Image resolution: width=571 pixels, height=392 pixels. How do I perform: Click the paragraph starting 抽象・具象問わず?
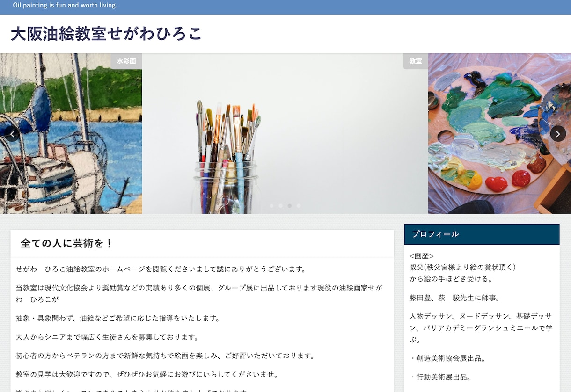[x=118, y=319]
